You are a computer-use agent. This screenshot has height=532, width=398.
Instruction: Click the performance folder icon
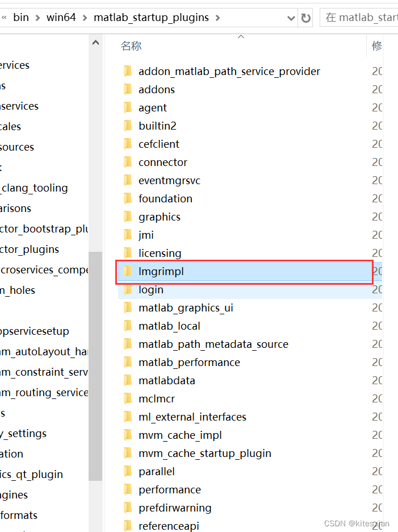[x=128, y=489]
